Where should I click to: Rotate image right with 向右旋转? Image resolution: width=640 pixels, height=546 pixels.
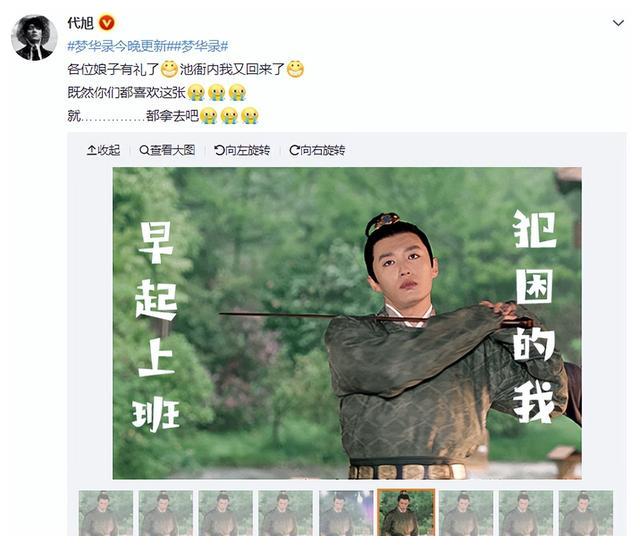[x=317, y=150]
